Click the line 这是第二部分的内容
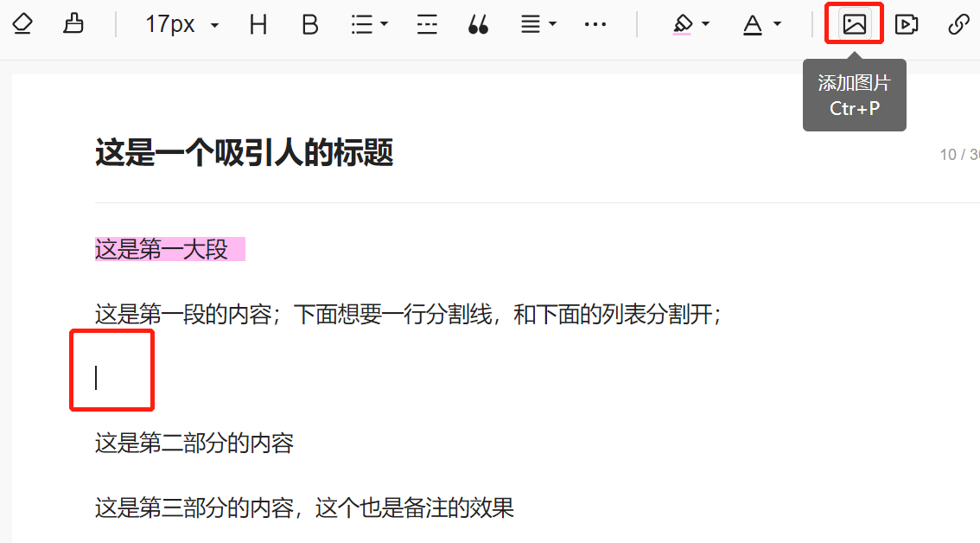 [x=194, y=444]
